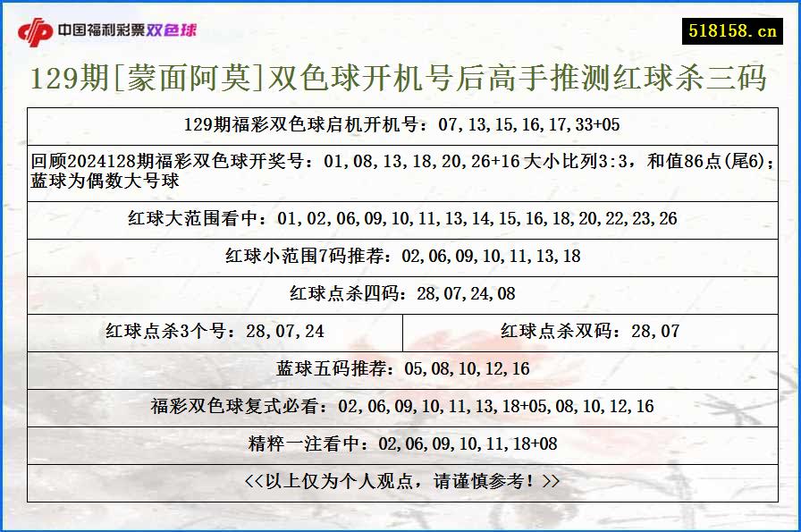Click the 红球小范围7码推荐 row
This screenshot has height=532, width=801.
tap(399, 256)
